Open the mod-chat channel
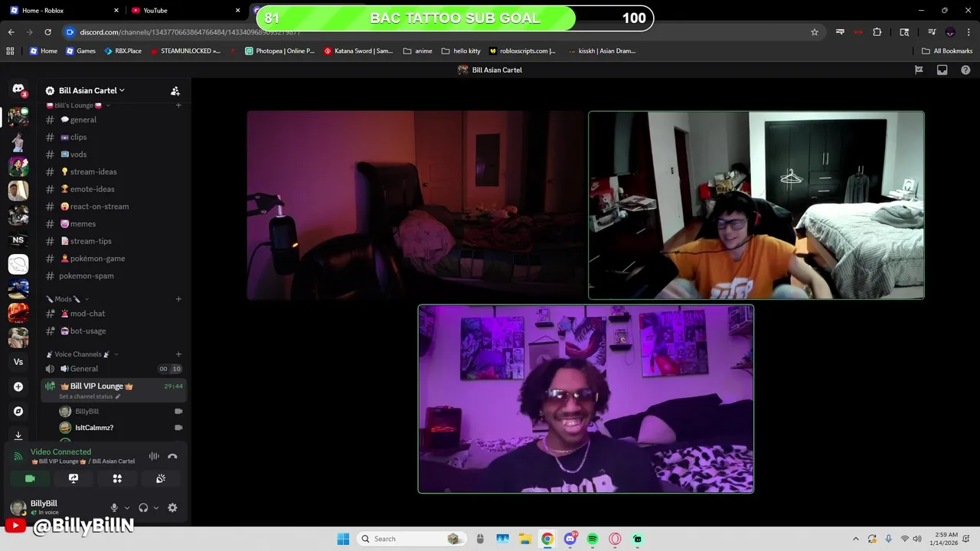980x551 pixels. tap(113, 314)
